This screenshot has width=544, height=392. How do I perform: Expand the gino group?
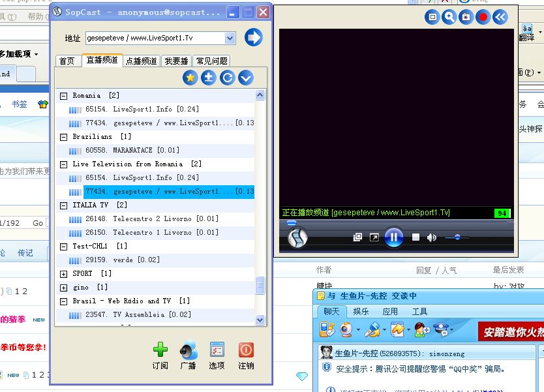(63, 288)
